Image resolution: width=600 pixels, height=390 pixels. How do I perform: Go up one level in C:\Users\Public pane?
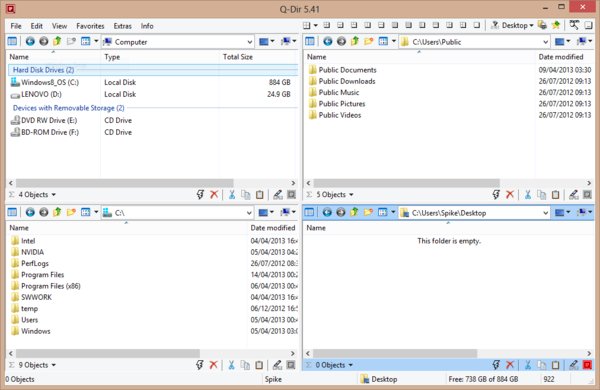coord(355,41)
